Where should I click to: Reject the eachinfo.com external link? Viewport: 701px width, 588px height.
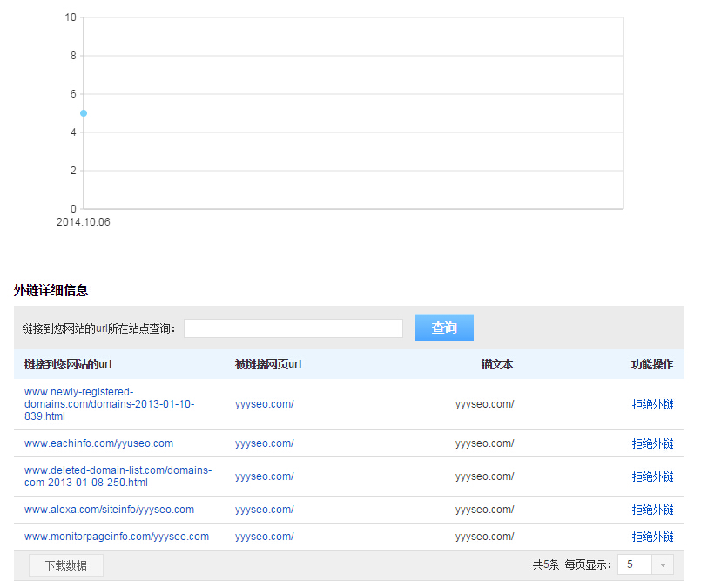pos(652,443)
